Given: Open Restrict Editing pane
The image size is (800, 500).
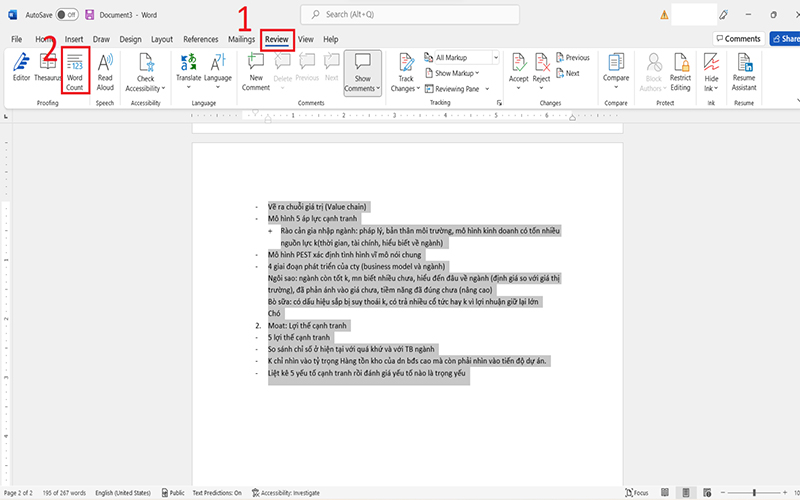Looking at the screenshot, I should [680, 72].
